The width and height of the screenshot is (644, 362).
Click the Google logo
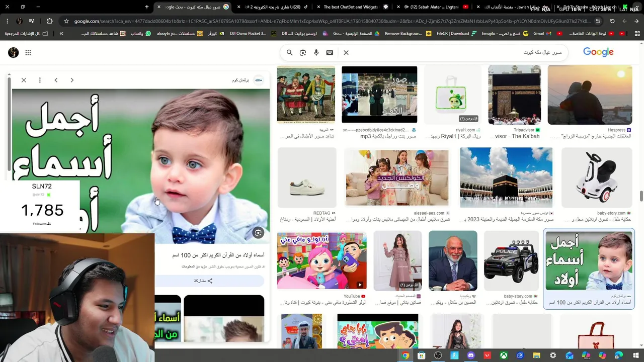coord(598,52)
